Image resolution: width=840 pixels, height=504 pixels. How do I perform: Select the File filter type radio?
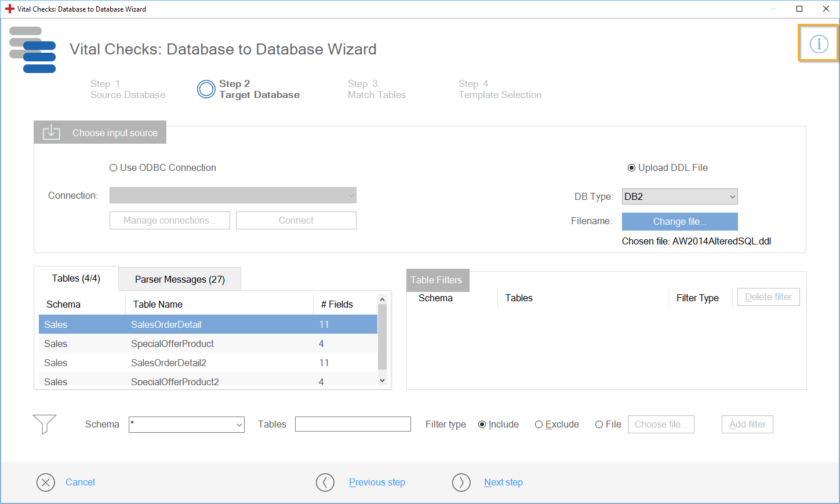click(599, 425)
